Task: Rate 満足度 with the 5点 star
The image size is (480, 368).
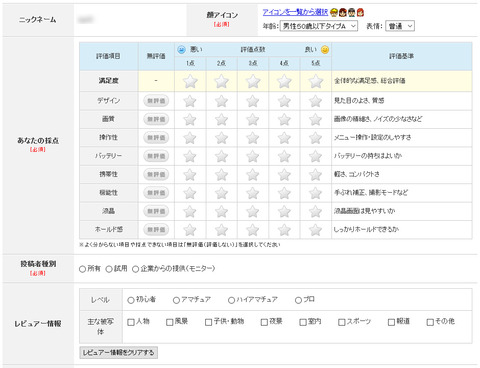Action: click(315, 81)
